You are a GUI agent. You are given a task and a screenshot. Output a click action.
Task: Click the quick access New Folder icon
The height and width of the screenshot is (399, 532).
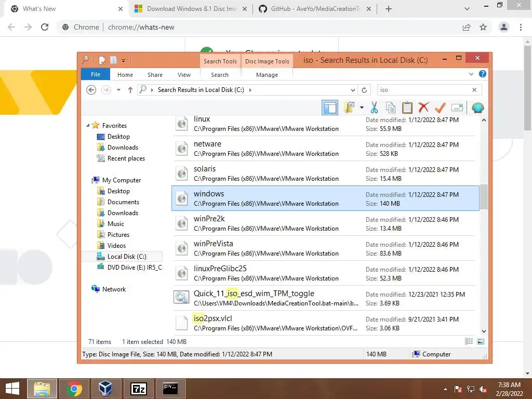[113, 60]
